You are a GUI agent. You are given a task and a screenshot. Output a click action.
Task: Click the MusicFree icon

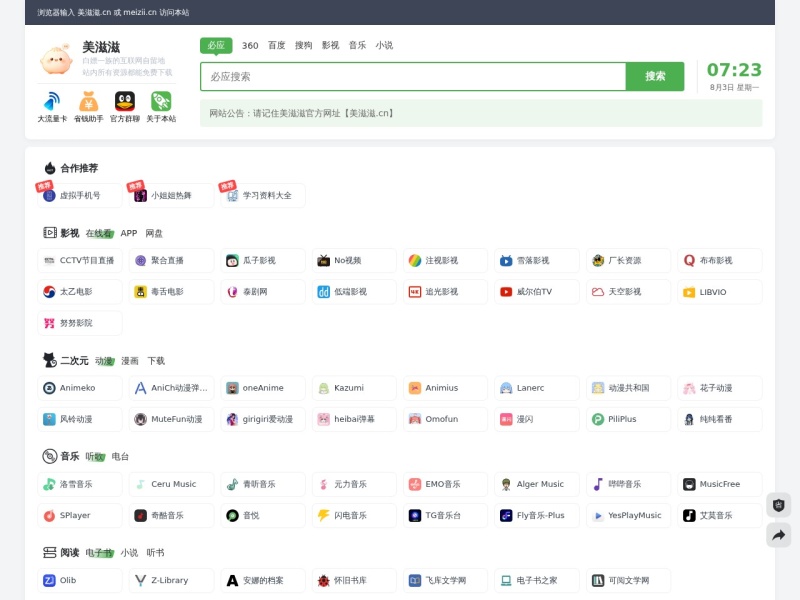click(689, 484)
